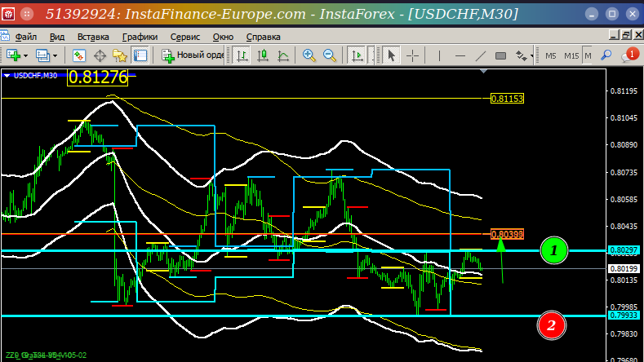This screenshot has width=644, height=362.
Task: Click the chart shift triangle marker
Action: pyautogui.click(x=483, y=72)
